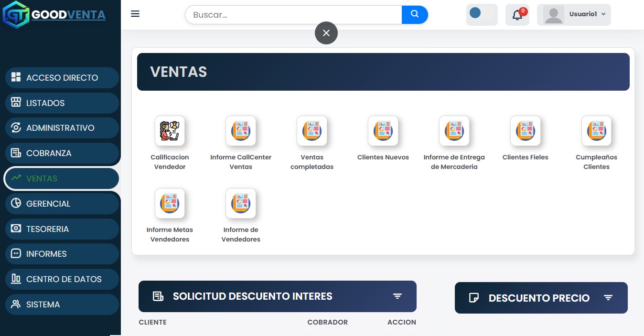Click the Calificacion Vendedor label
The height and width of the screenshot is (336, 644).
point(170,162)
